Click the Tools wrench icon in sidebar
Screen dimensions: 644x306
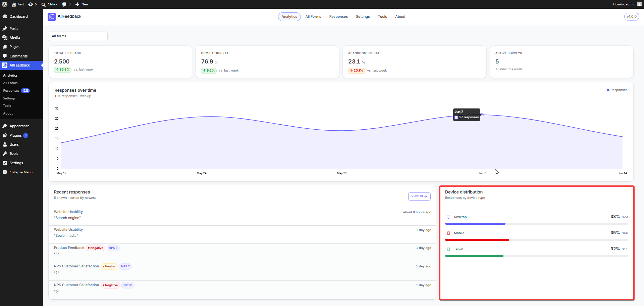[5, 154]
